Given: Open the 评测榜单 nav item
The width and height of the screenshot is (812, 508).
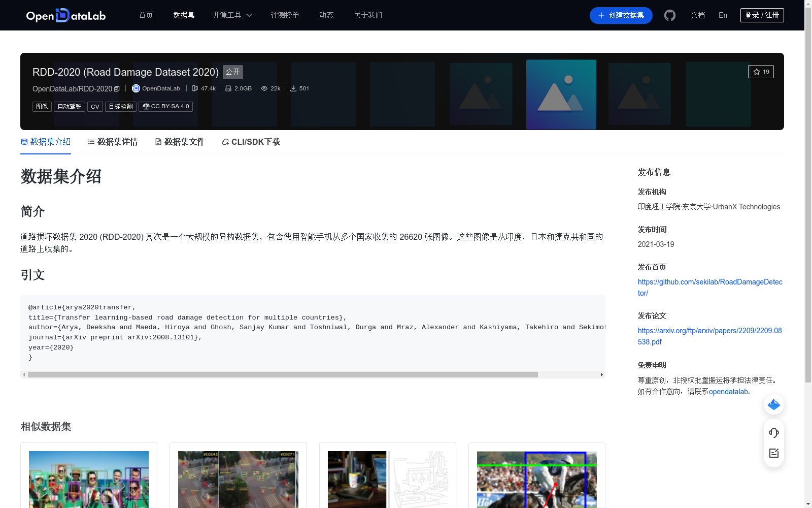Looking at the screenshot, I should (x=285, y=15).
